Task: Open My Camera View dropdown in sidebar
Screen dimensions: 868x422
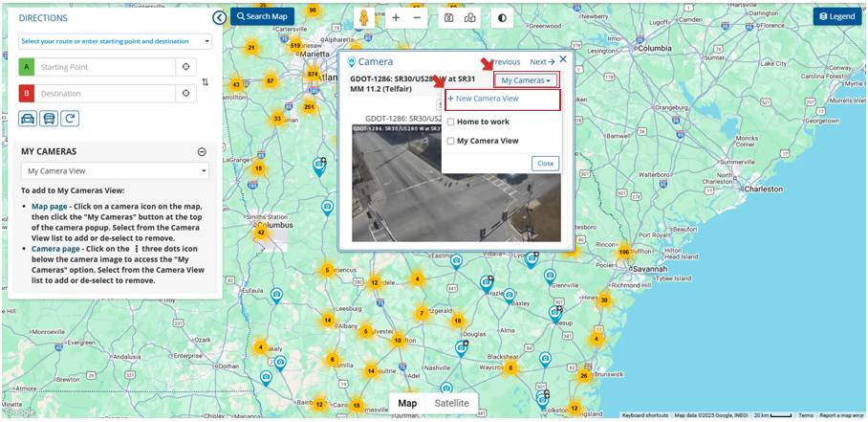Action: click(x=115, y=171)
